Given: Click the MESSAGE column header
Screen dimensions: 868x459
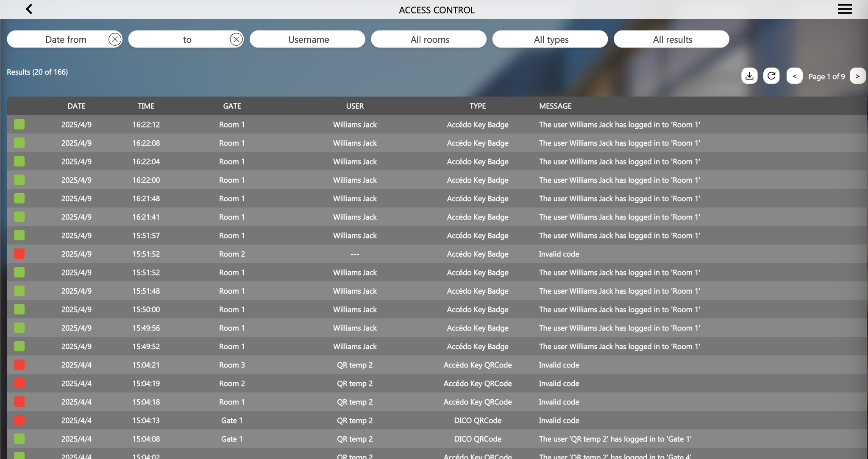Looking at the screenshot, I should tap(555, 106).
